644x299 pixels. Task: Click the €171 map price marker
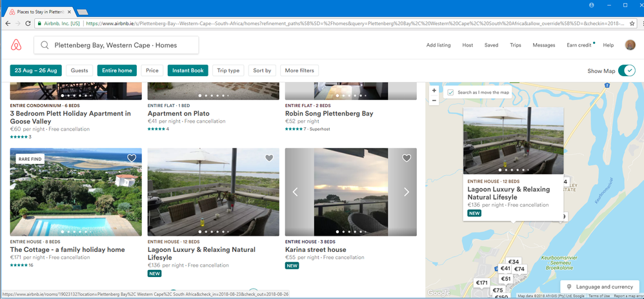click(481, 283)
